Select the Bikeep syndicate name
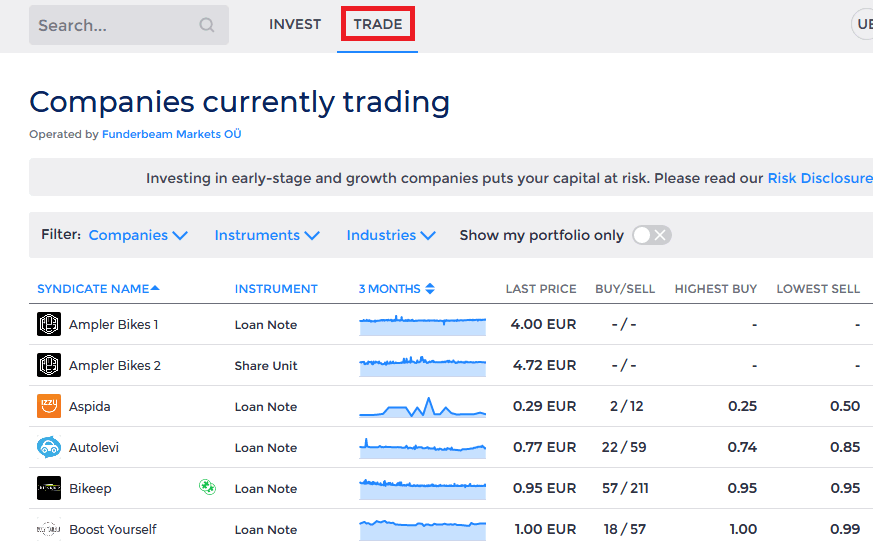Viewport: 873px width, 546px height. [x=90, y=488]
